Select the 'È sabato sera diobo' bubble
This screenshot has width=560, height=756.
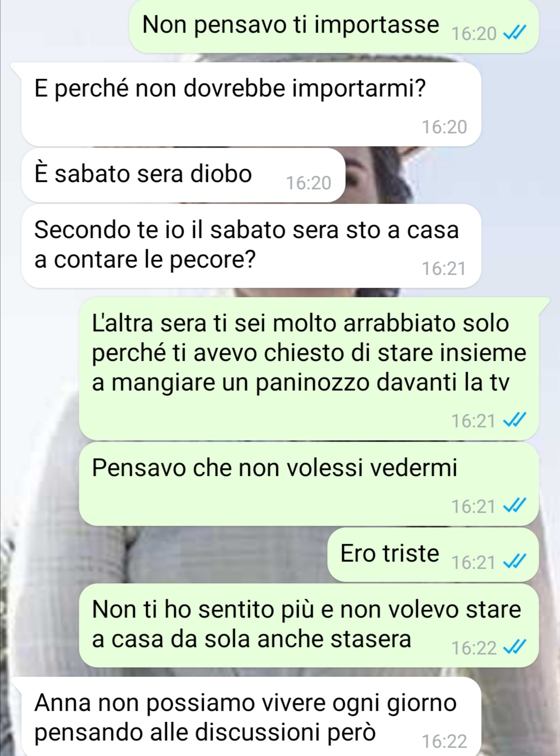pos(183,175)
